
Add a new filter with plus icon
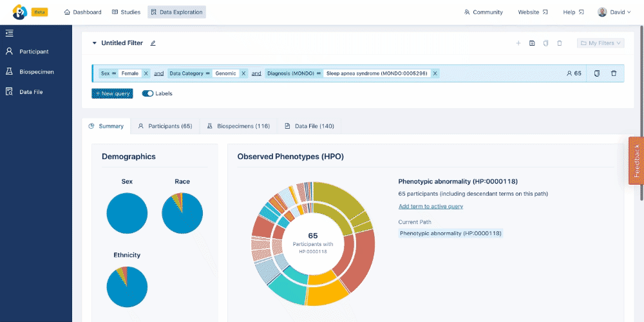click(518, 43)
